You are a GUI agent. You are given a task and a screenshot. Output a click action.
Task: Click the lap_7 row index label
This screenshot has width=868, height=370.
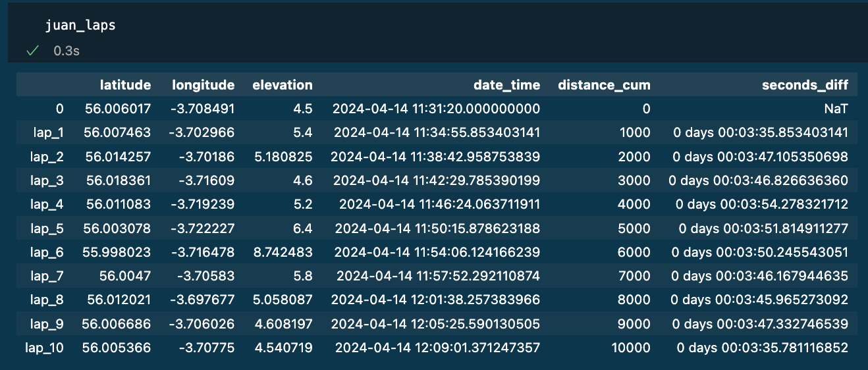(49, 276)
